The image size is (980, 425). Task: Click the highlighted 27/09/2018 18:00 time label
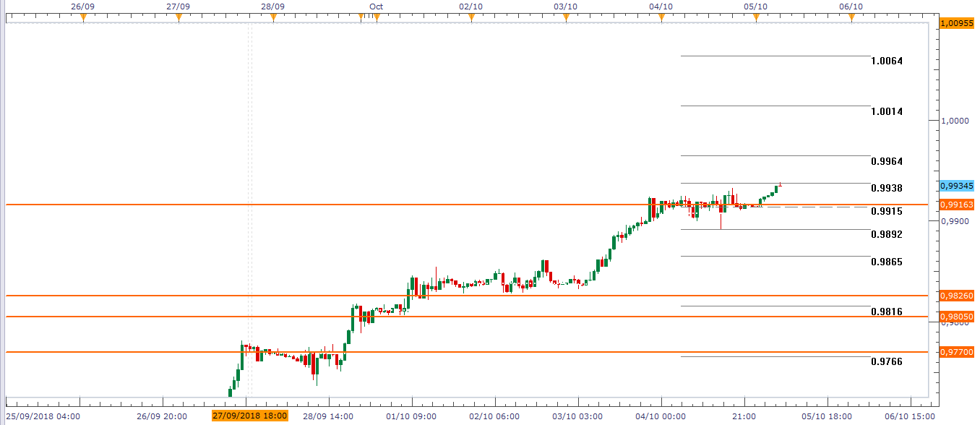[250, 416]
